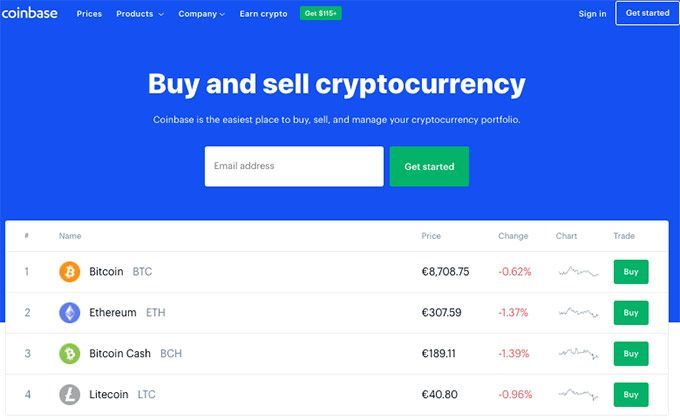Click the green Bitcoin Cash icon

(x=69, y=354)
